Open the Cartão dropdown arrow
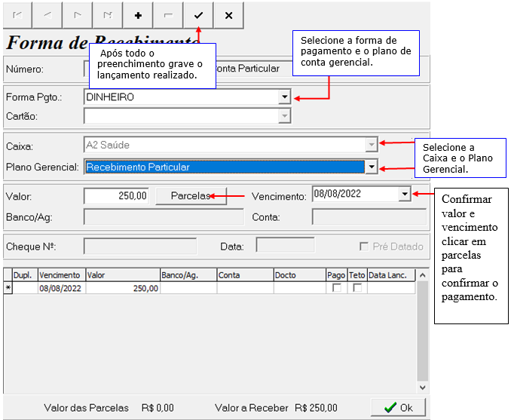The height and width of the screenshot is (420, 511). tap(284, 116)
